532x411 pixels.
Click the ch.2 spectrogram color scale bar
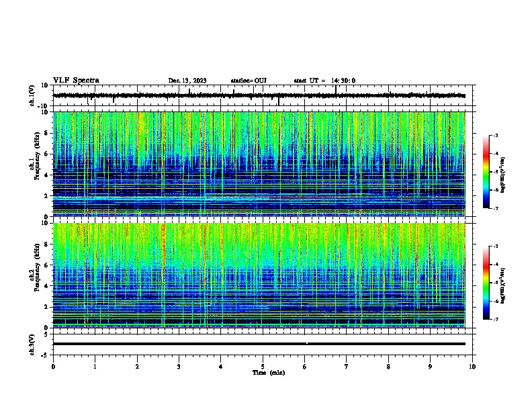[x=486, y=283]
